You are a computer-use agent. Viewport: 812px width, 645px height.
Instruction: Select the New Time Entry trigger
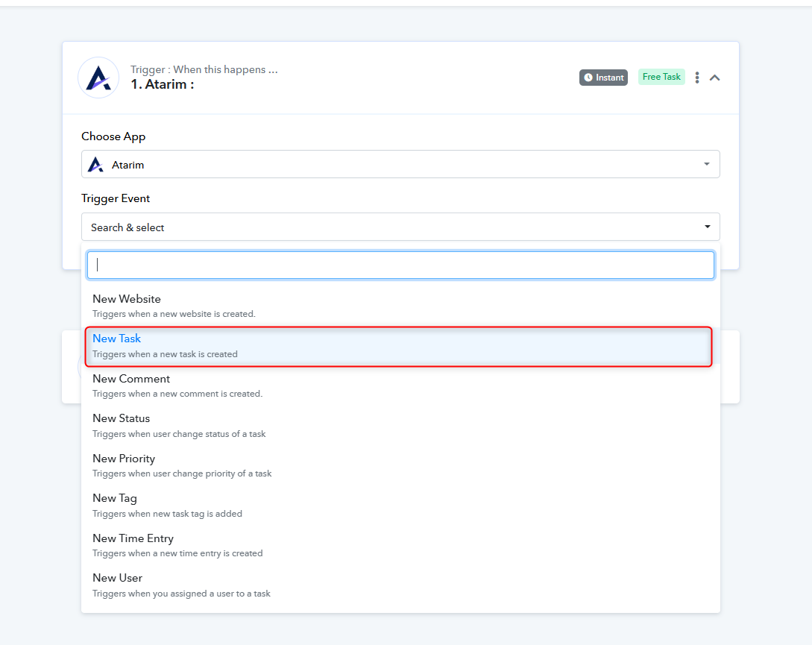(133, 538)
